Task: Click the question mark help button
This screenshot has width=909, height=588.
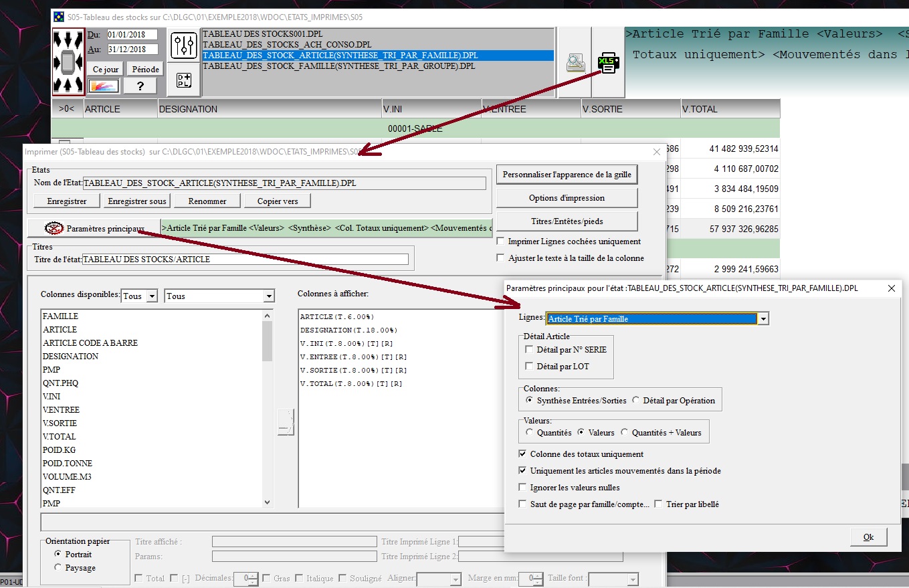Action: pyautogui.click(x=140, y=86)
